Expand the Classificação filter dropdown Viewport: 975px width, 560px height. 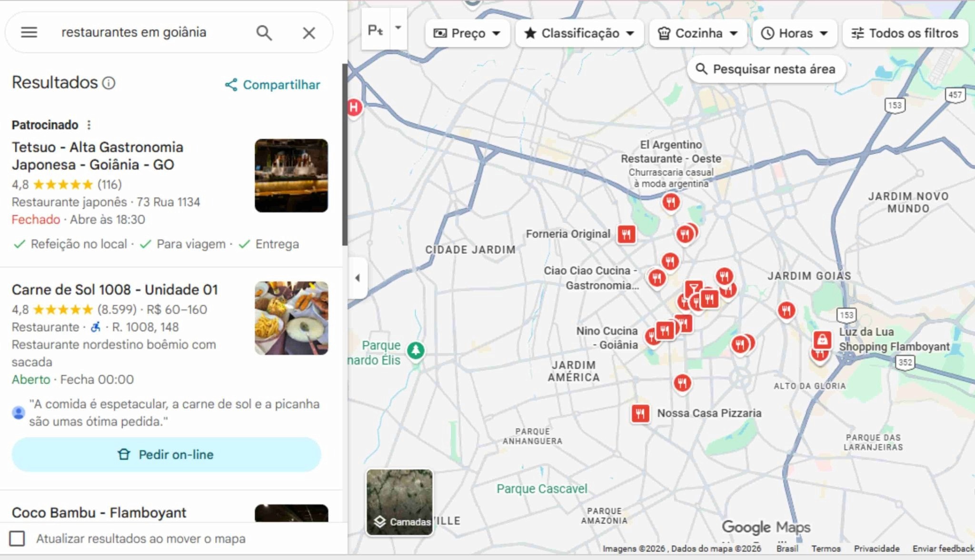[579, 33]
